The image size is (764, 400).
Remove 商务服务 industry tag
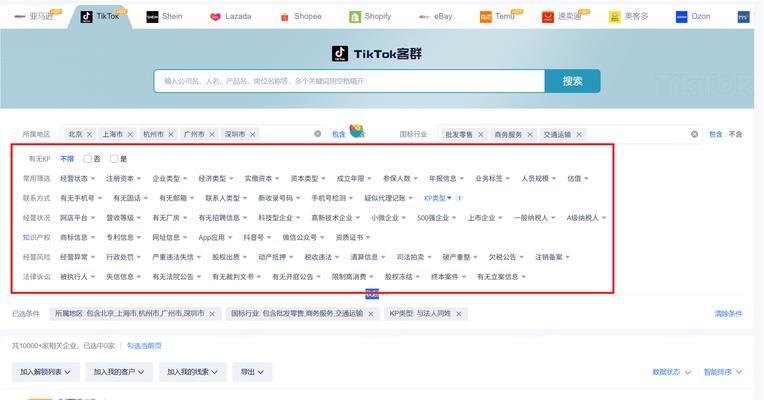(530, 134)
